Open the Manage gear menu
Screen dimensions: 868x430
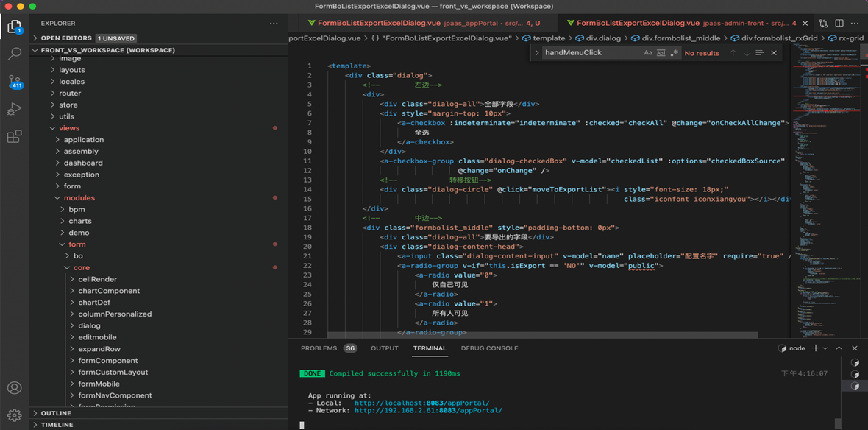click(x=15, y=415)
